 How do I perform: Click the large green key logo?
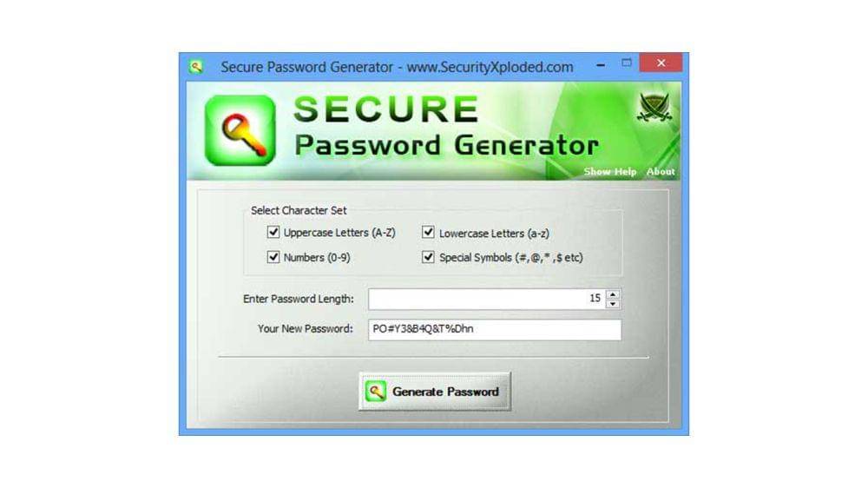[x=240, y=130]
